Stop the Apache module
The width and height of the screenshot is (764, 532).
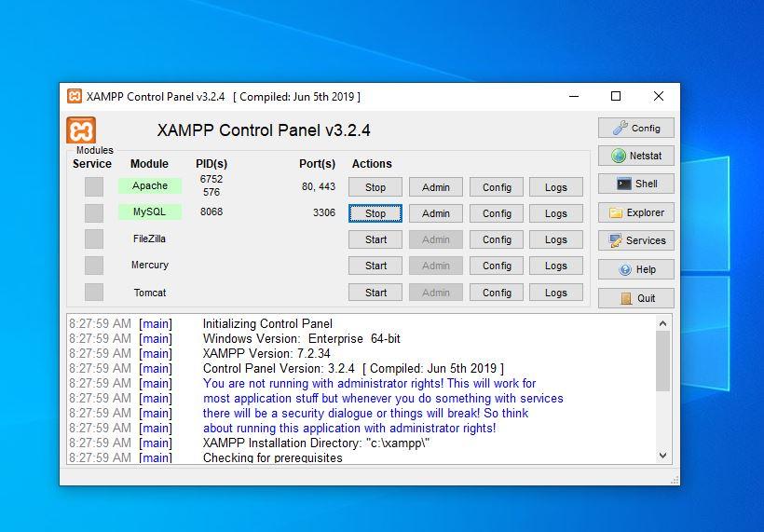375,187
